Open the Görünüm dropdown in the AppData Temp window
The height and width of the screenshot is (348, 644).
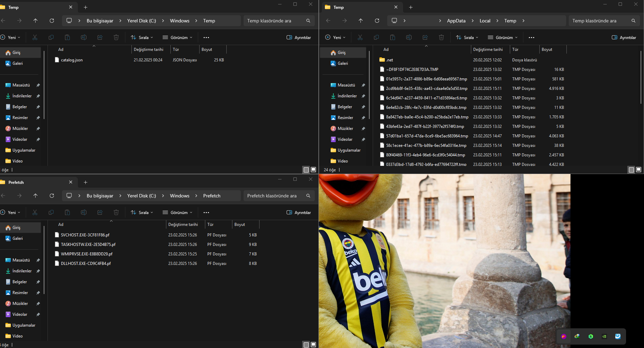click(503, 38)
